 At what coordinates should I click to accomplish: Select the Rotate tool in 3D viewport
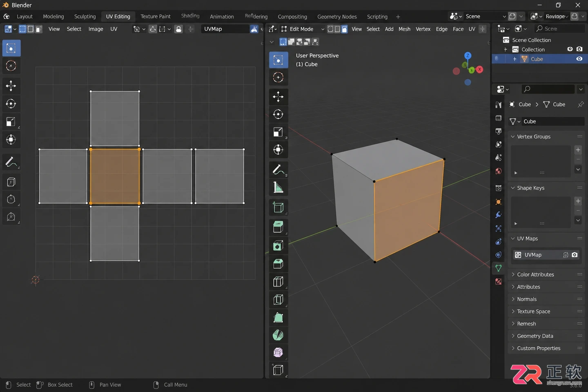click(x=278, y=114)
